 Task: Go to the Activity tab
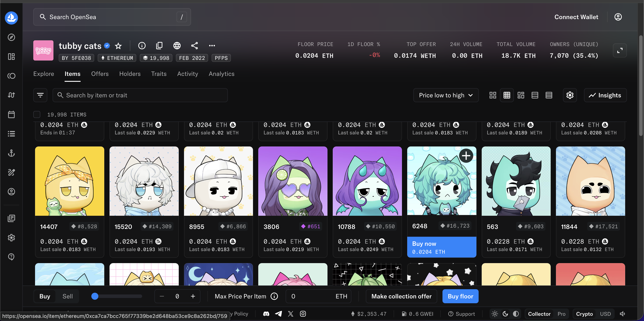click(188, 74)
